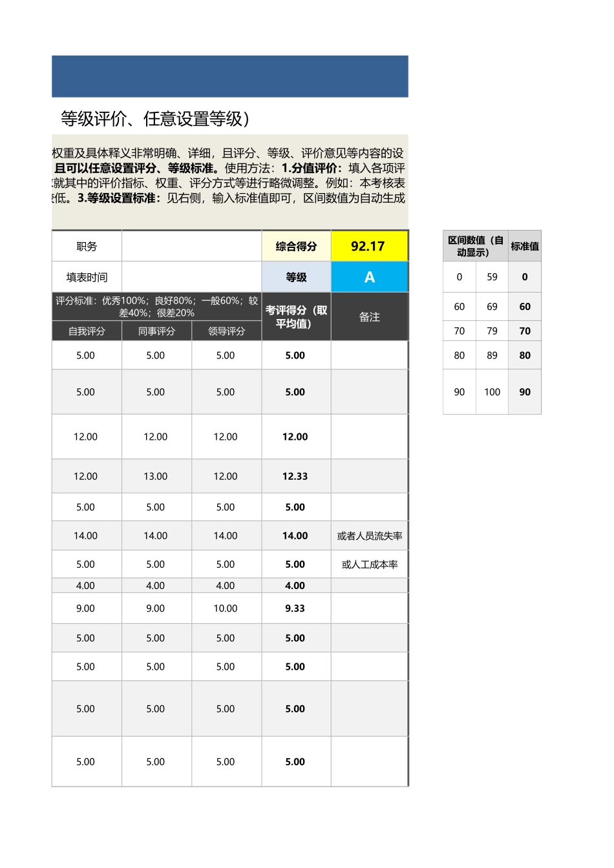The width and height of the screenshot is (614, 868).
Task: Click the remark cell 或人工成本率
Action: pyautogui.click(x=369, y=564)
